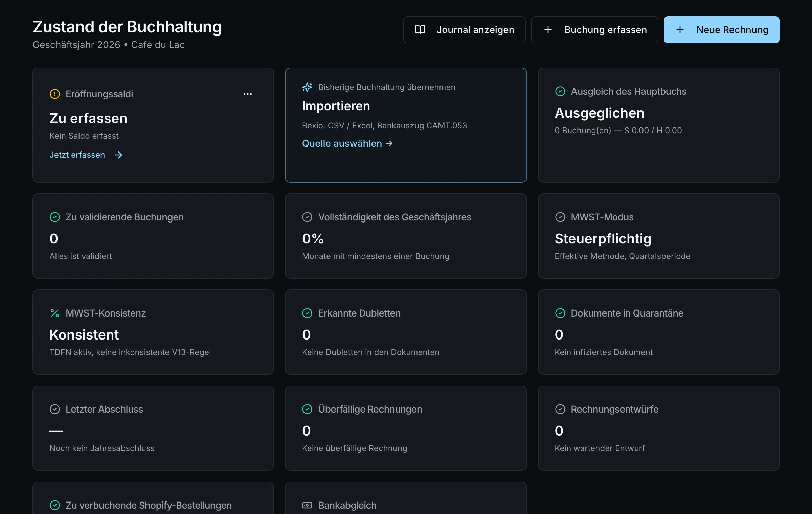Click the Bankabgleich card title

[x=347, y=505]
